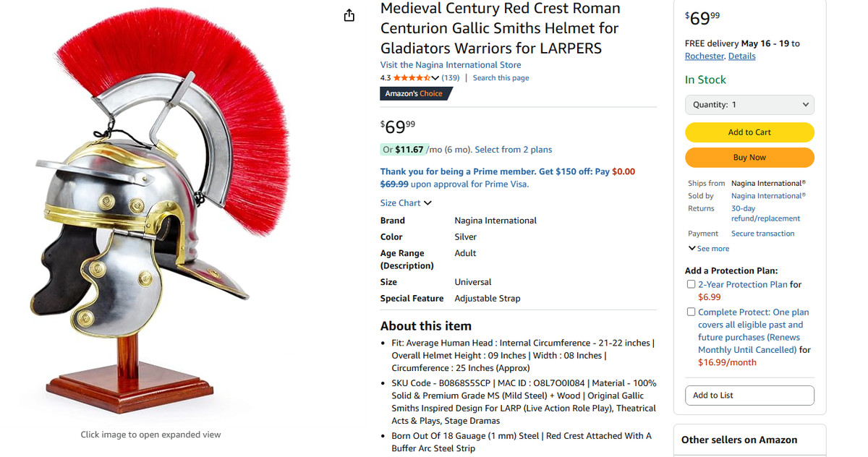The image size is (868, 457).
Task: Open the Quantity dropdown
Action: [749, 105]
